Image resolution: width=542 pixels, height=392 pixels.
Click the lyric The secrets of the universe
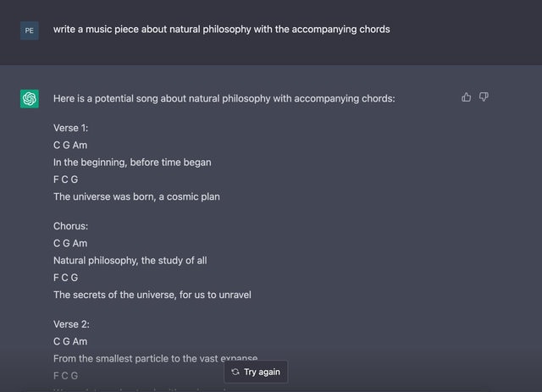pos(152,295)
